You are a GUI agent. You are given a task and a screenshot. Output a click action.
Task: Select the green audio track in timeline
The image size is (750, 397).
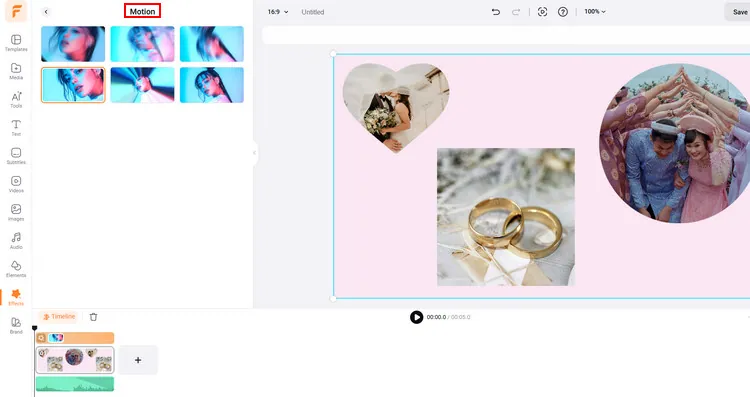pyautogui.click(x=75, y=384)
